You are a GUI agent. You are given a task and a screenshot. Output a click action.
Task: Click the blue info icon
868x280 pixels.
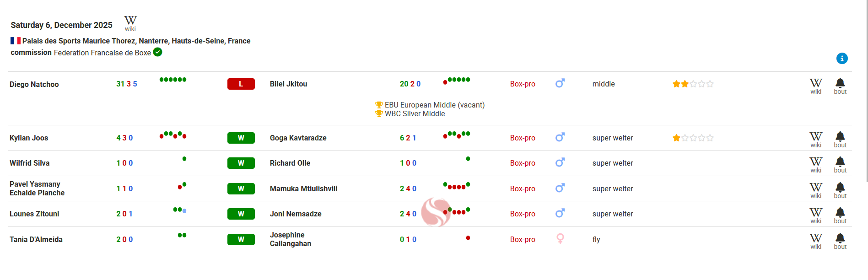(842, 59)
